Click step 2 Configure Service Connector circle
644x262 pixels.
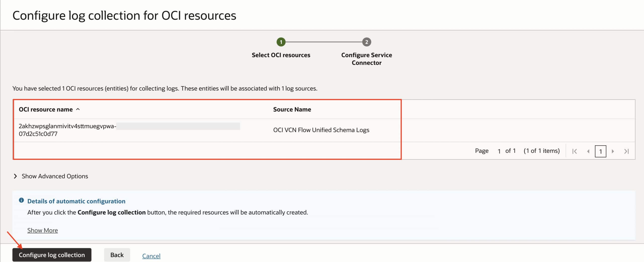click(367, 42)
